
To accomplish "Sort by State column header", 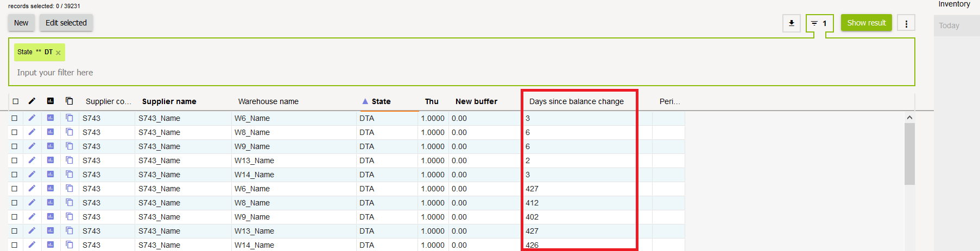I will (x=381, y=101).
